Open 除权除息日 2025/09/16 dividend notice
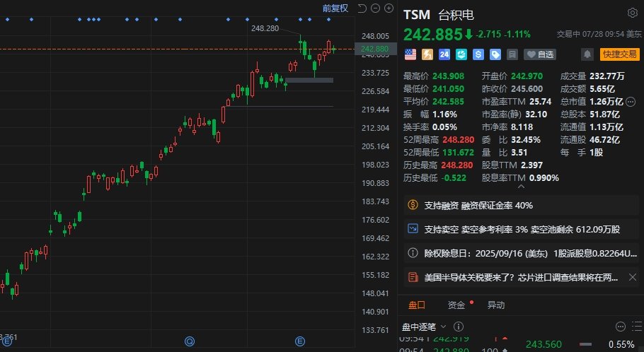 [x=521, y=253]
